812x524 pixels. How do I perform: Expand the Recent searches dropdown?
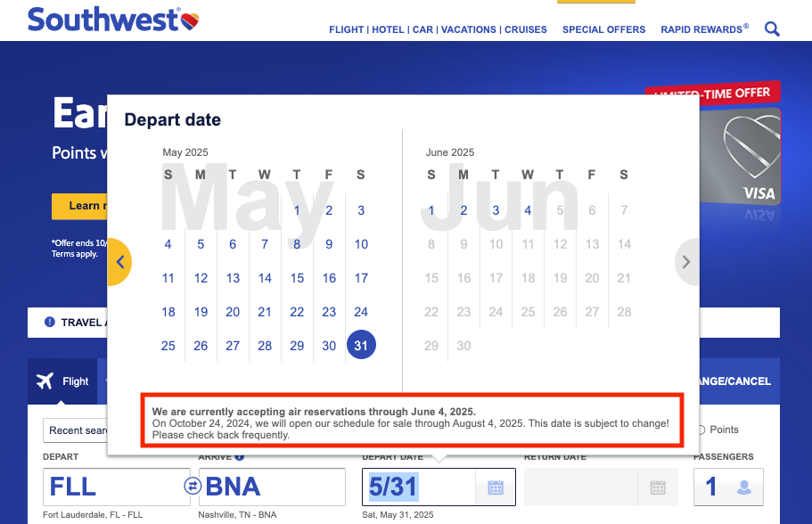76,430
